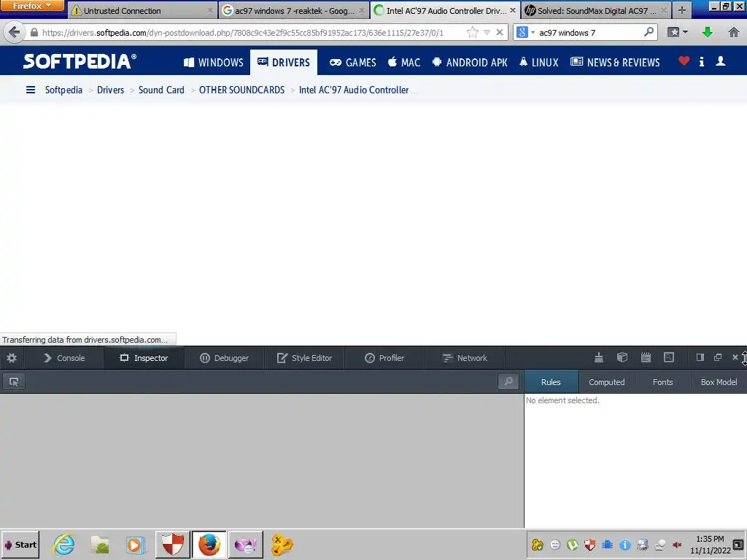Toggle Responsive Design Mode icon
The width and height of the screenshot is (747, 560).
point(669,357)
